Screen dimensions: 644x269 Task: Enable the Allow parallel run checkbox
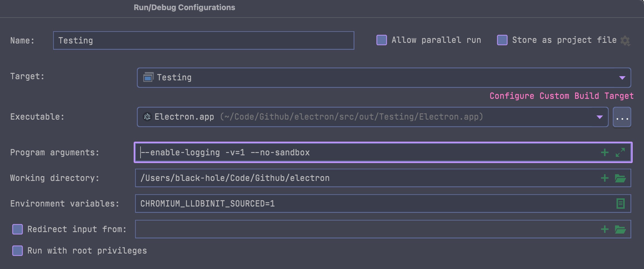tap(381, 40)
